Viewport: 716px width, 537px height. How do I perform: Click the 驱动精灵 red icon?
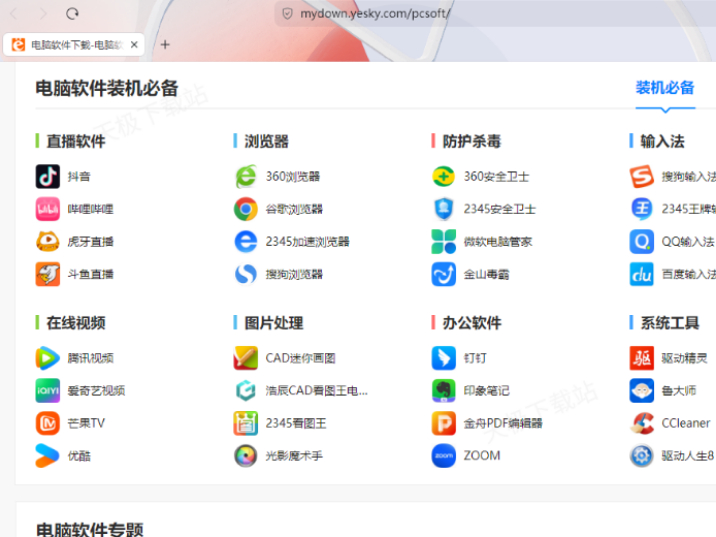pyautogui.click(x=642, y=358)
